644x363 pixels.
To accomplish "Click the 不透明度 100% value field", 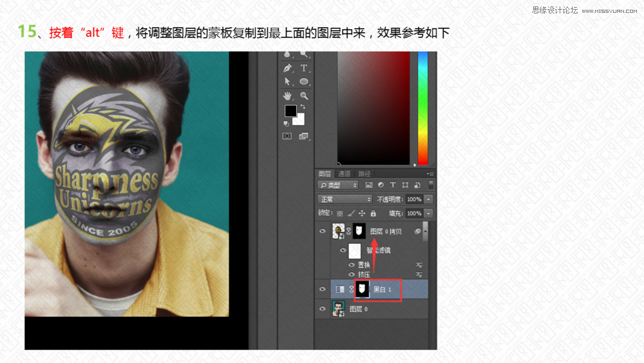I will click(x=414, y=199).
